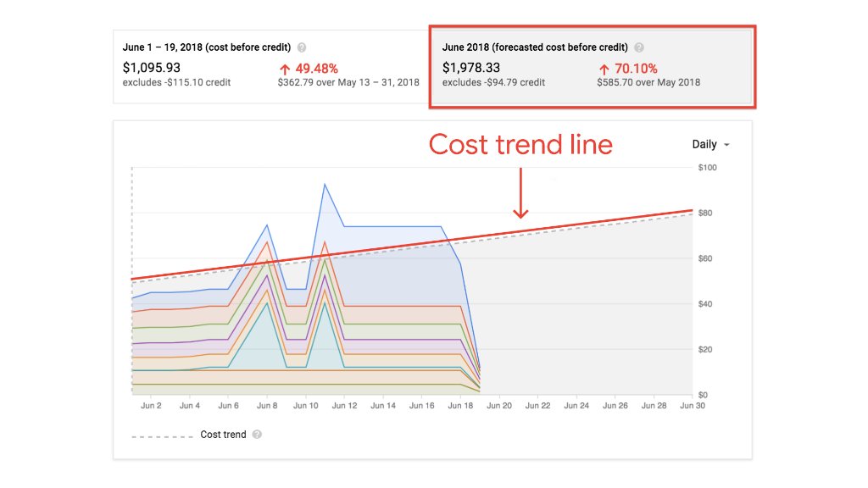Screen dimensions: 868x488
Task: Click the Jun 18 x-axis label
Action: tap(460, 406)
